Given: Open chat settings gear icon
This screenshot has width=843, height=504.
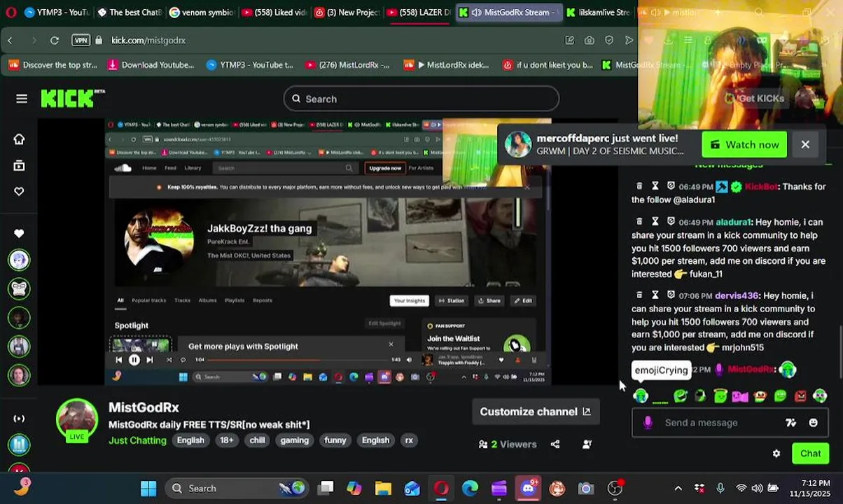Looking at the screenshot, I should 776,454.
